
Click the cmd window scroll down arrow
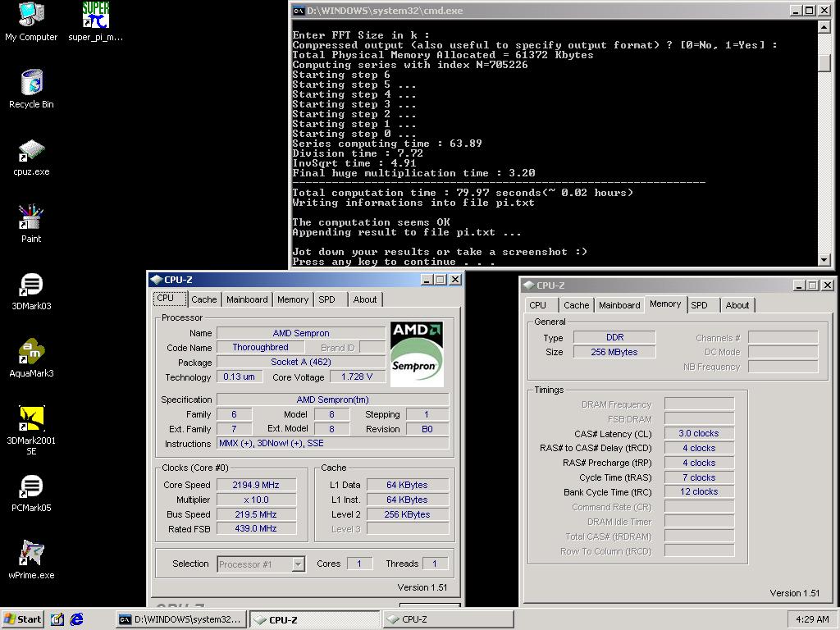(x=824, y=260)
